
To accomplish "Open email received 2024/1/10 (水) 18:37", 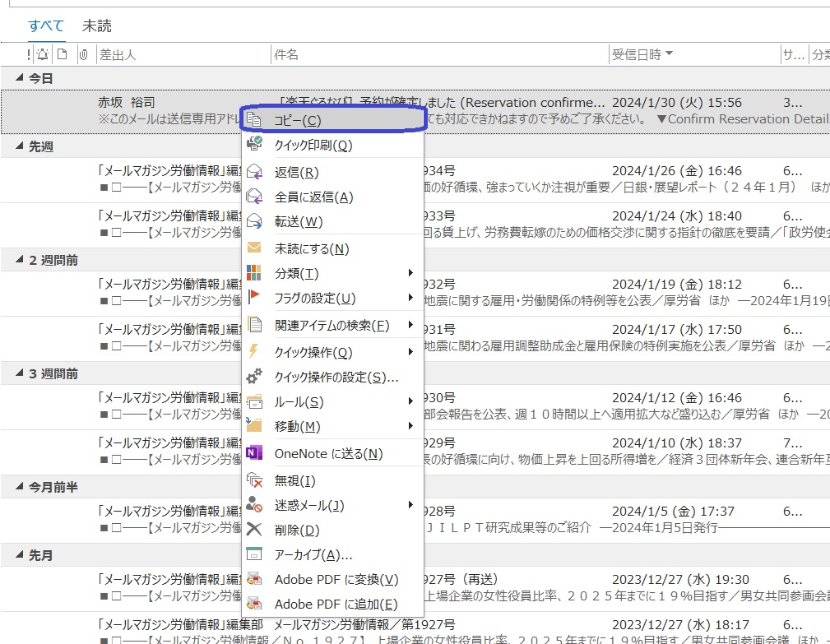I will [415, 452].
